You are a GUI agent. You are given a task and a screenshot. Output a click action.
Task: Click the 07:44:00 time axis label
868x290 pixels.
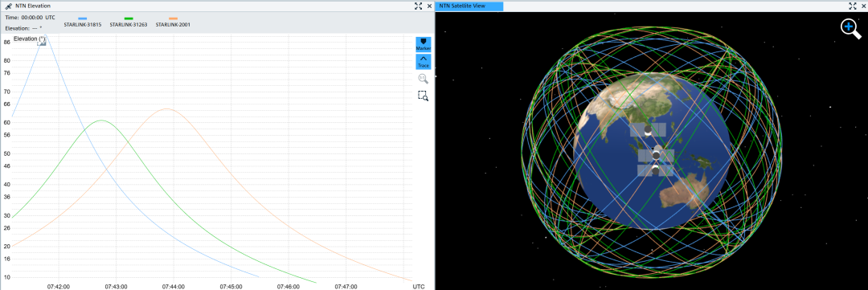click(x=174, y=287)
